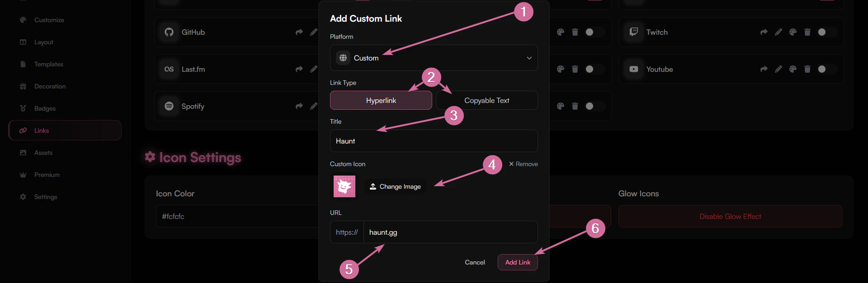
Task: Click the Premium crown icon in sidebar
Action: [23, 175]
